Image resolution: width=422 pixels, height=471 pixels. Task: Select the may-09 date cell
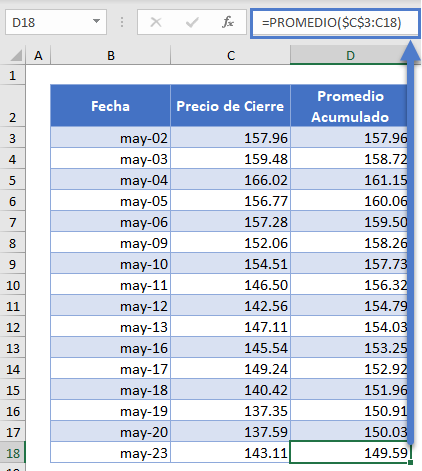pyautogui.click(x=110, y=243)
